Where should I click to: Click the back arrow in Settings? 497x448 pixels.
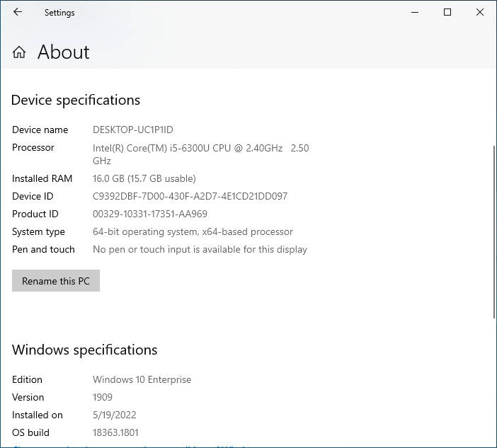[x=18, y=12]
